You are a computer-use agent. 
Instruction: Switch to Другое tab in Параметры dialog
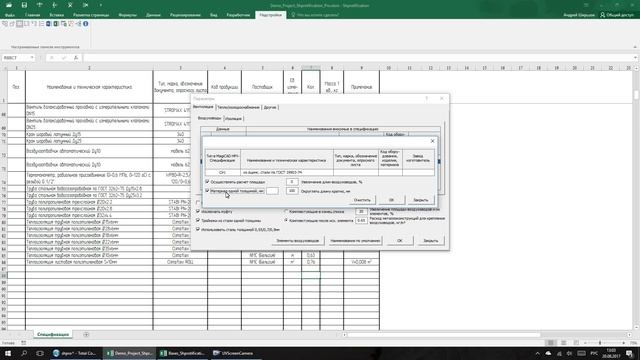click(270, 107)
